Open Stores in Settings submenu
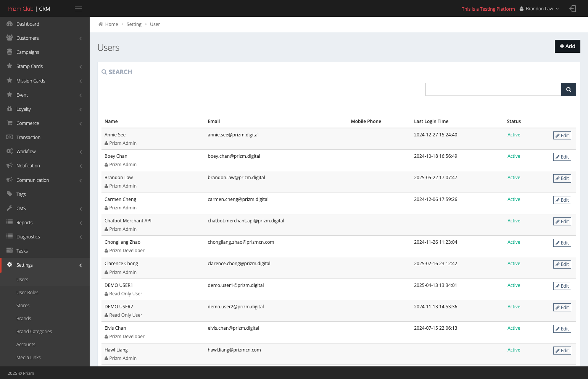 point(23,305)
